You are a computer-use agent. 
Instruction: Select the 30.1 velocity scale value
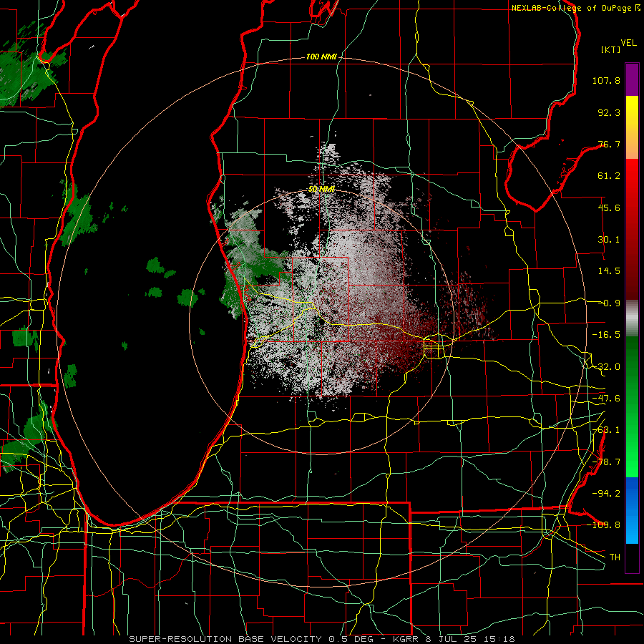(609, 240)
